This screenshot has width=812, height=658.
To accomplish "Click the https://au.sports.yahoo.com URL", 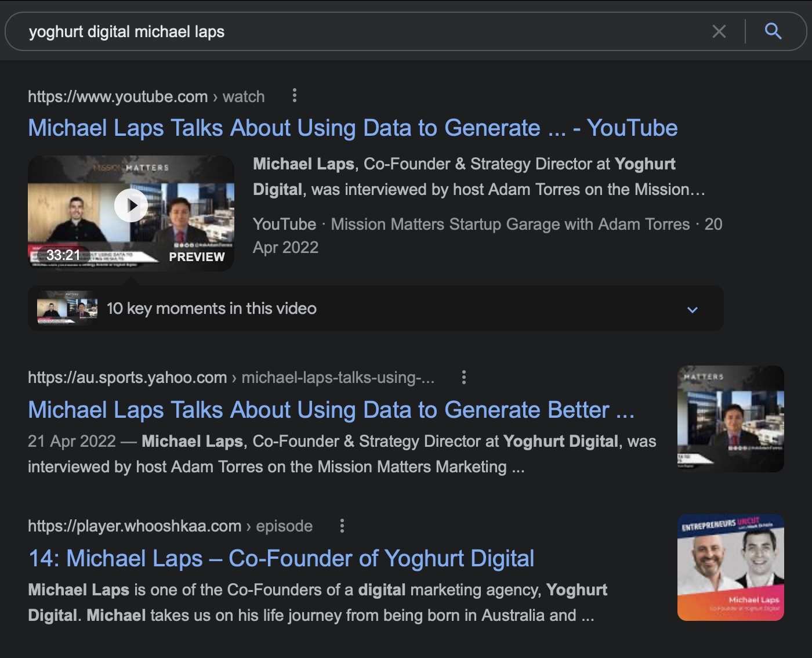I will (128, 378).
